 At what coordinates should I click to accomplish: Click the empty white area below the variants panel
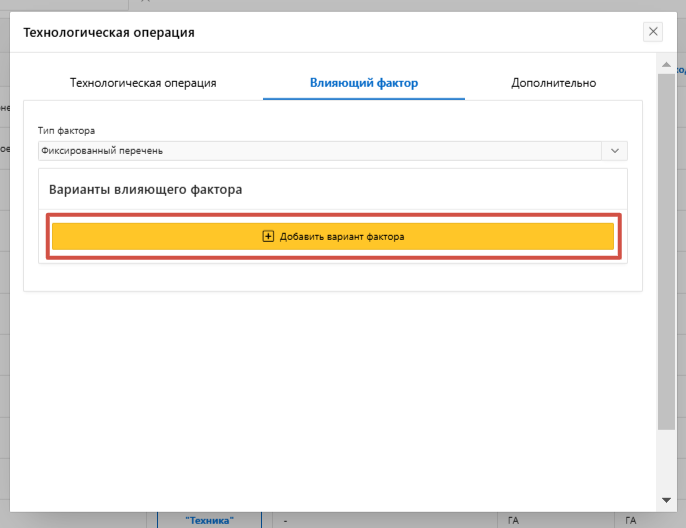(x=330, y=390)
